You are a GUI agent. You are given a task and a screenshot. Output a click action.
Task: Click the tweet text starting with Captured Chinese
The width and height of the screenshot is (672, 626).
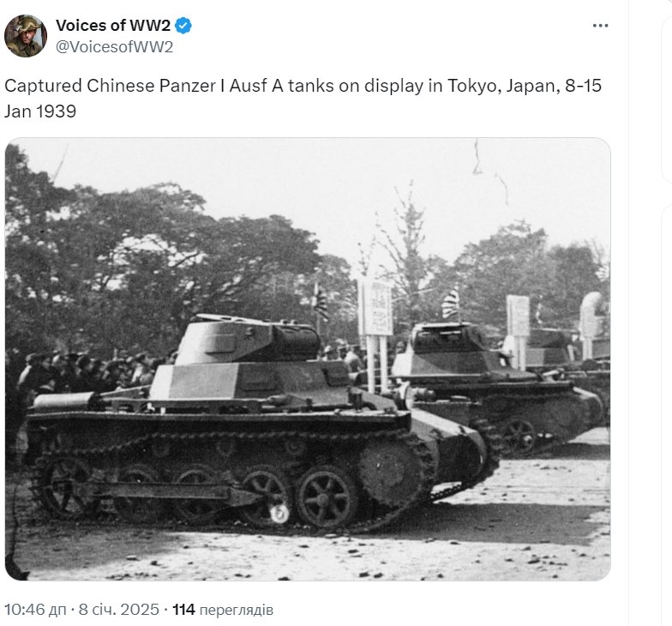pyautogui.click(x=303, y=98)
